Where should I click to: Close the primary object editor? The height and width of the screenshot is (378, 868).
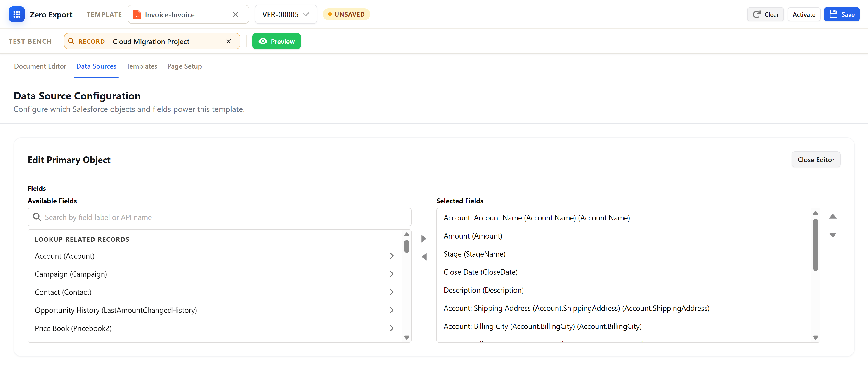[816, 160]
